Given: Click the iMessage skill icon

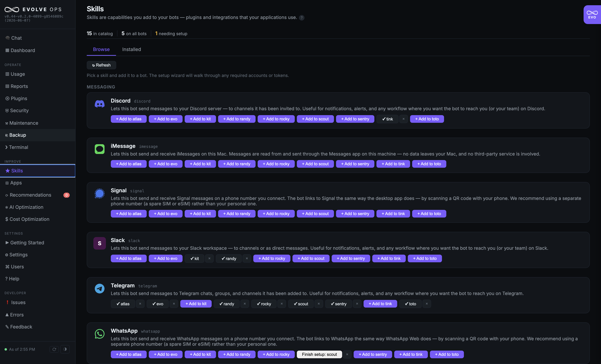Looking at the screenshot, I should [x=99, y=149].
